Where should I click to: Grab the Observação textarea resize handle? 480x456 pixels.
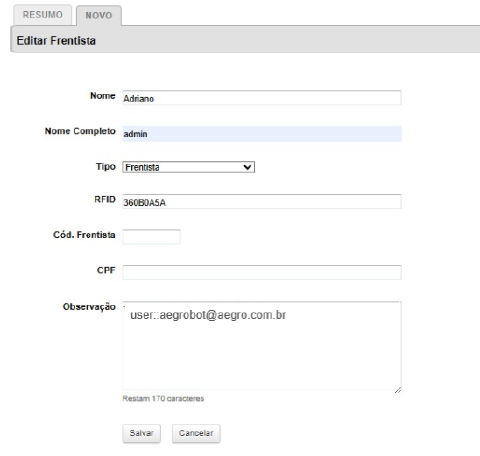[398, 390]
